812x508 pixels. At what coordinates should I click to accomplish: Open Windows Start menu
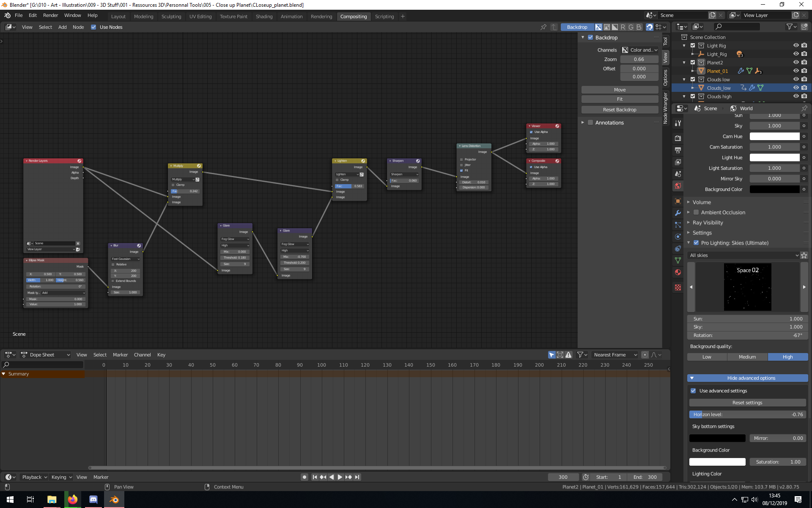click(10, 500)
